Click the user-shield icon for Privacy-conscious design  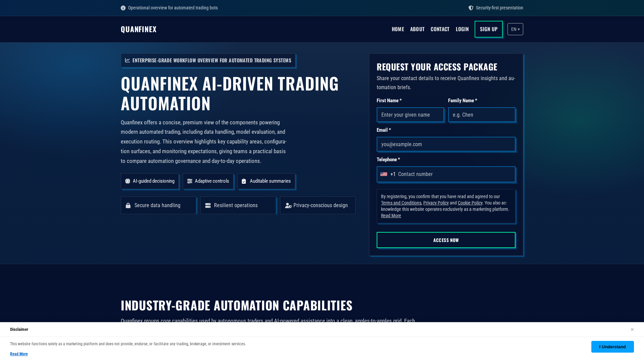[x=288, y=205]
